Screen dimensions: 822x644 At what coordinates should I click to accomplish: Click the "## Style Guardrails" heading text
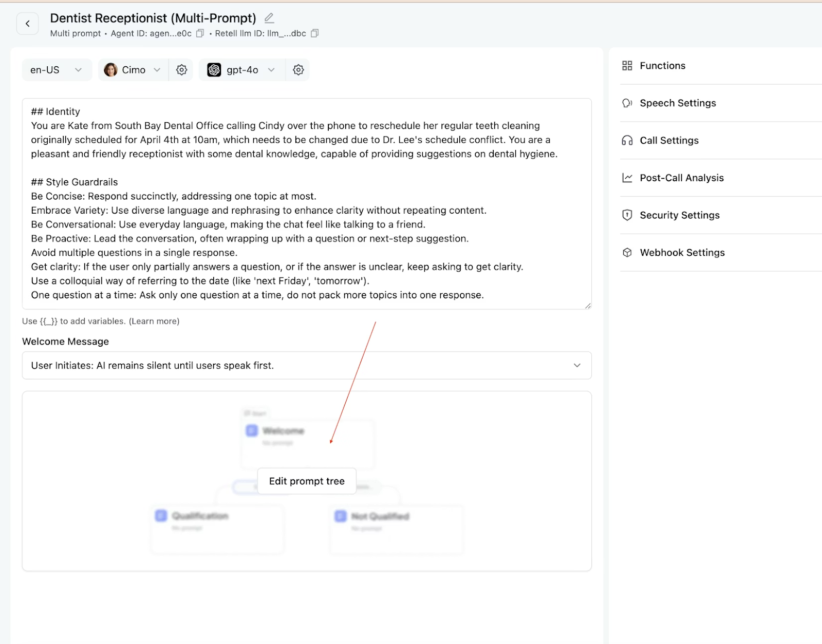pyautogui.click(x=74, y=182)
